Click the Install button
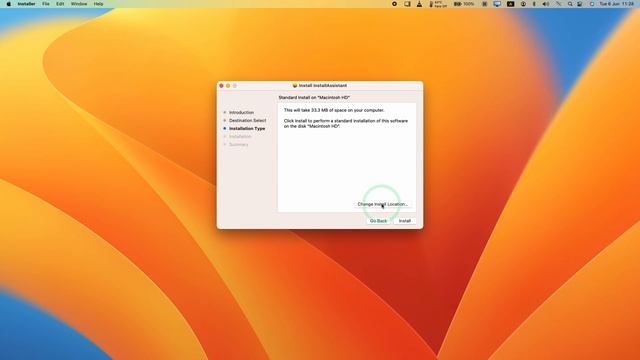This screenshot has width=640, height=360. (x=404, y=221)
